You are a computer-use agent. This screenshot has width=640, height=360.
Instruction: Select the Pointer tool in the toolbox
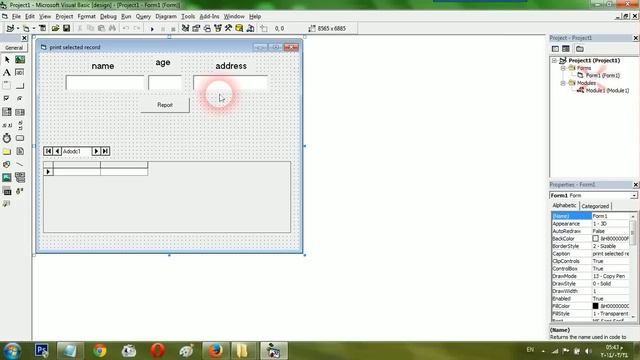[7, 60]
